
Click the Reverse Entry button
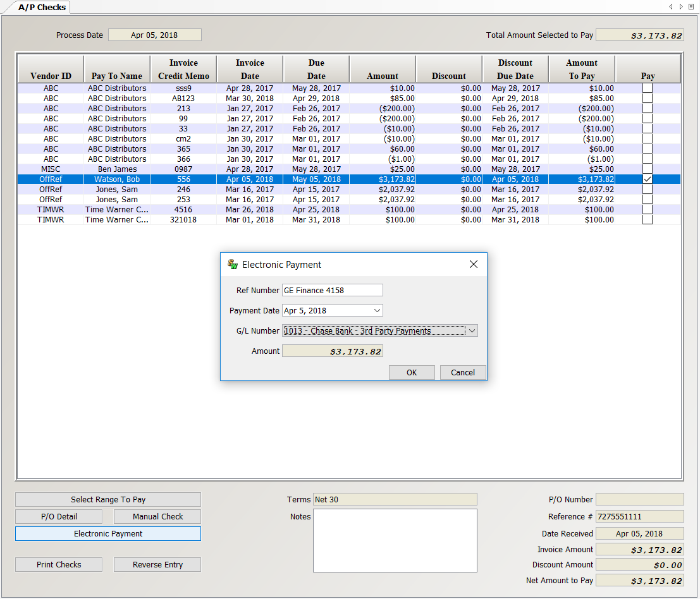[157, 565]
